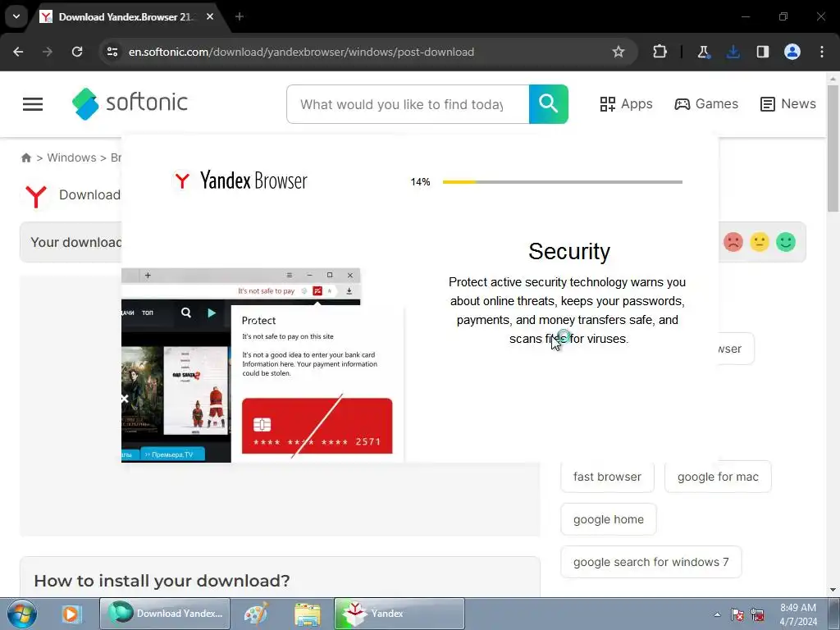Image resolution: width=840 pixels, height=630 pixels.
Task: Click the magnifier search button
Action: click(x=549, y=104)
